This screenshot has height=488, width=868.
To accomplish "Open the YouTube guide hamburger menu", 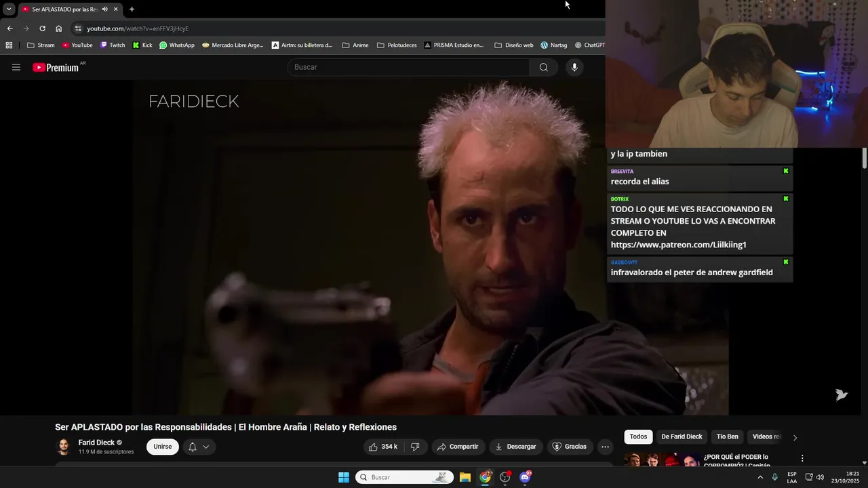I will [16, 67].
